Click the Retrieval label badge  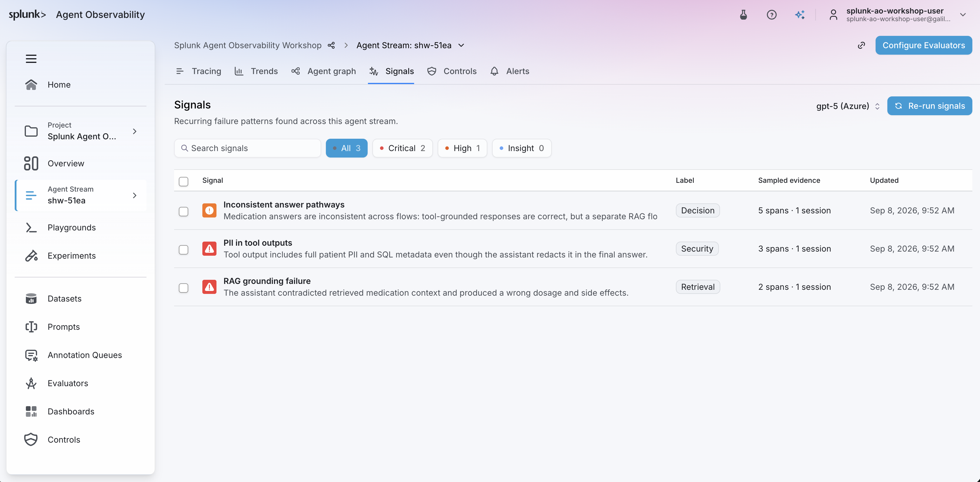(698, 287)
